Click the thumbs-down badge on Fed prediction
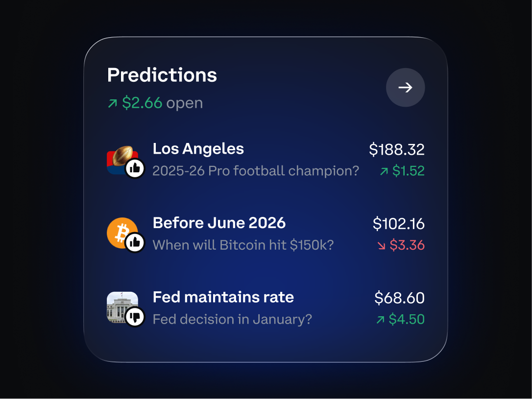 click(x=136, y=316)
